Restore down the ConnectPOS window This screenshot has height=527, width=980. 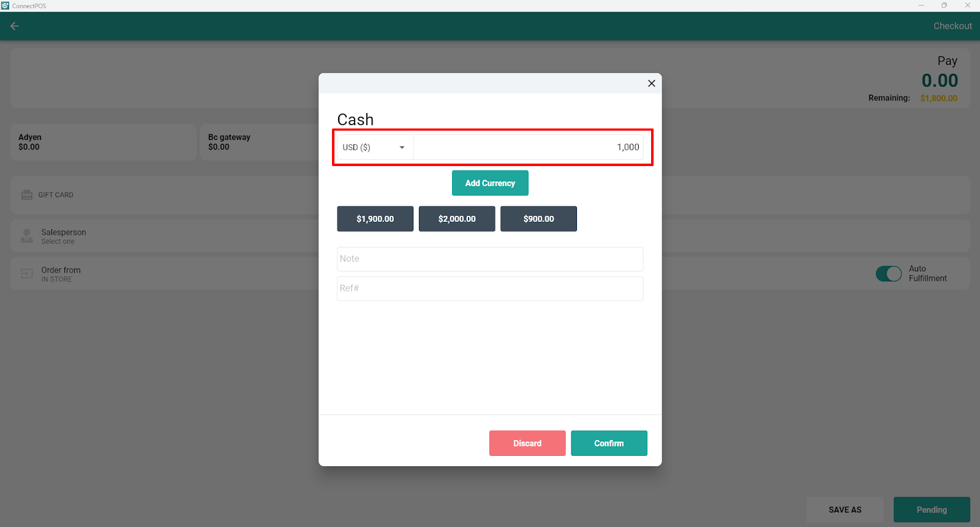944,6
